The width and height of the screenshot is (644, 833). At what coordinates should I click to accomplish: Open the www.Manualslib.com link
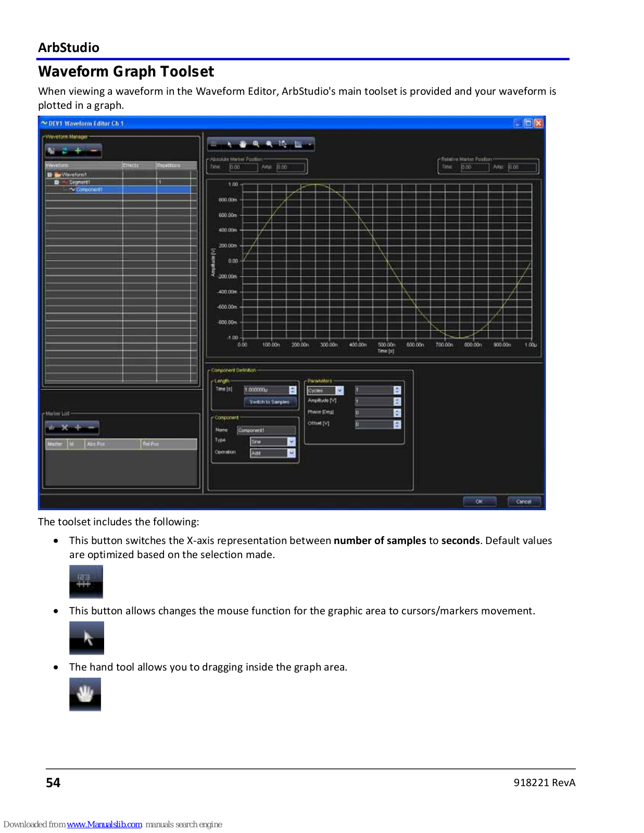click(105, 824)
